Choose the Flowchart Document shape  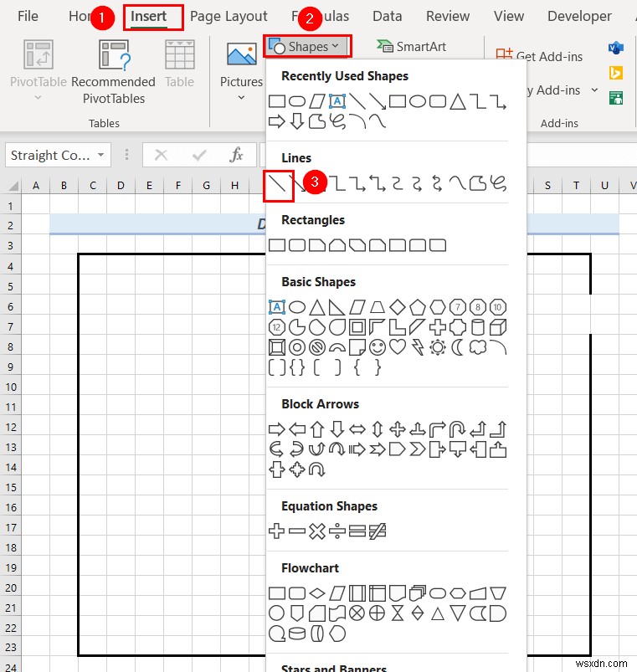tap(398, 593)
